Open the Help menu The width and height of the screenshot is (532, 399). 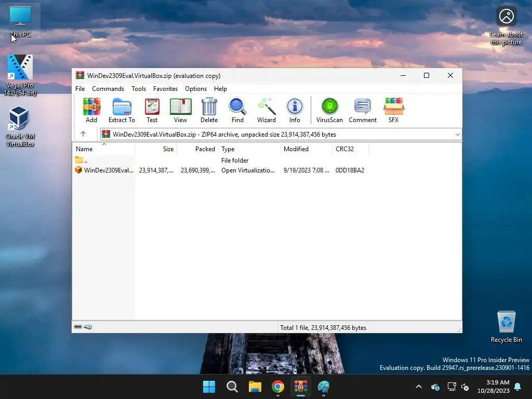tap(220, 88)
